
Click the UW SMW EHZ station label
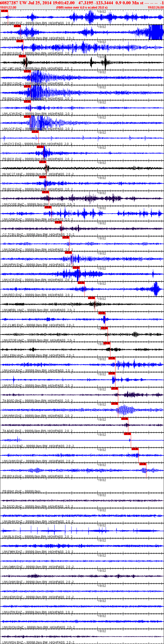pyautogui.click(x=38, y=23)
